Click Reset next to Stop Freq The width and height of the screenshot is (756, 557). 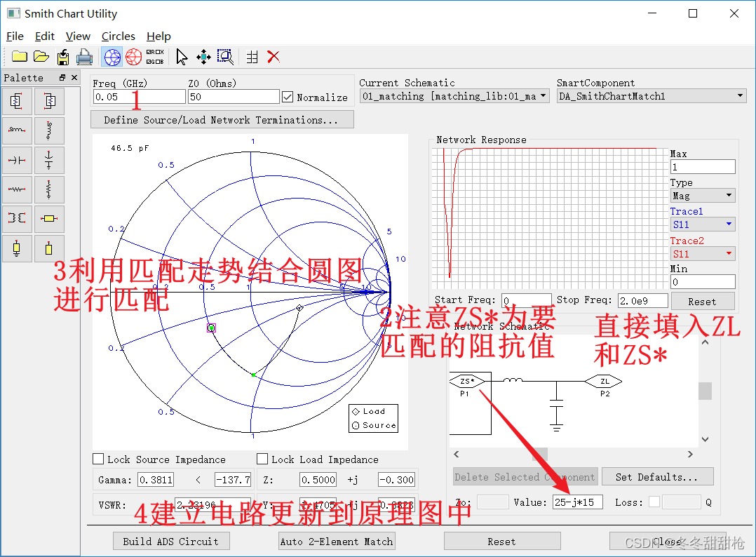(x=703, y=302)
